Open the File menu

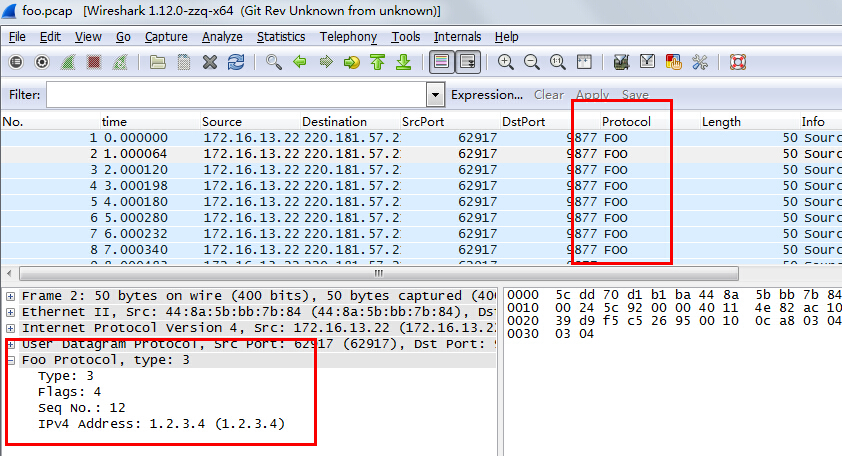17,37
